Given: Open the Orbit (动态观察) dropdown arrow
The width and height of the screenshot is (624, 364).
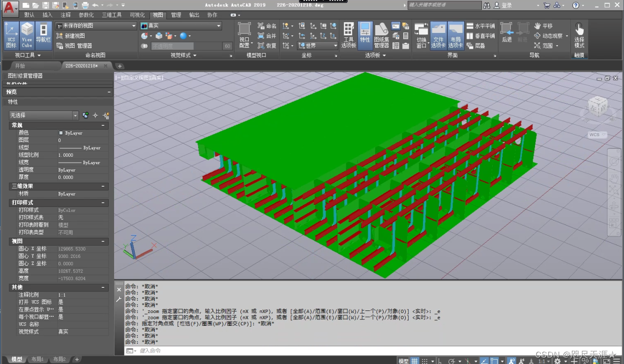Looking at the screenshot, I should coord(566,36).
